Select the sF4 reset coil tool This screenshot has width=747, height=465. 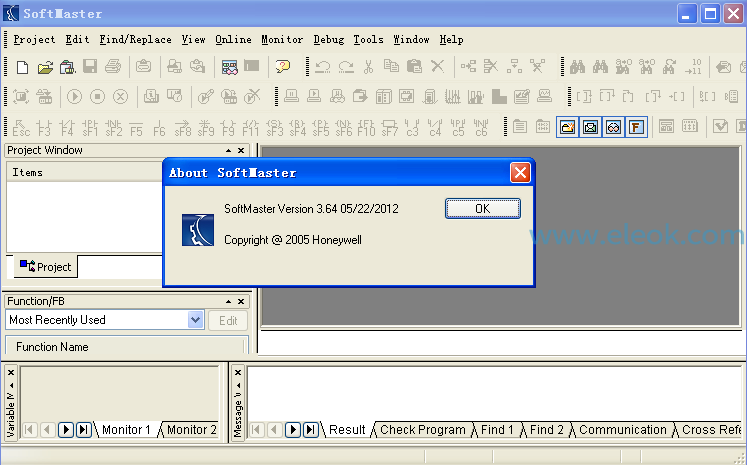pyautogui.click(x=297, y=128)
